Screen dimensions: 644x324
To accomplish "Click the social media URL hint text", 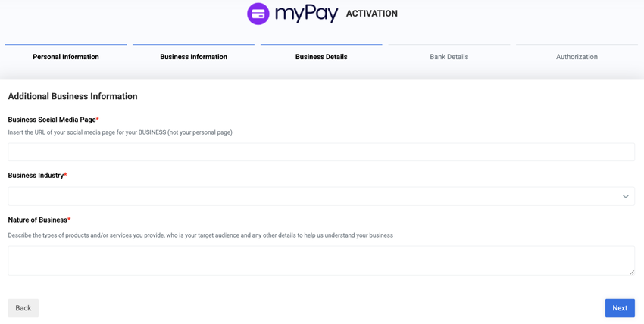I will point(120,132).
